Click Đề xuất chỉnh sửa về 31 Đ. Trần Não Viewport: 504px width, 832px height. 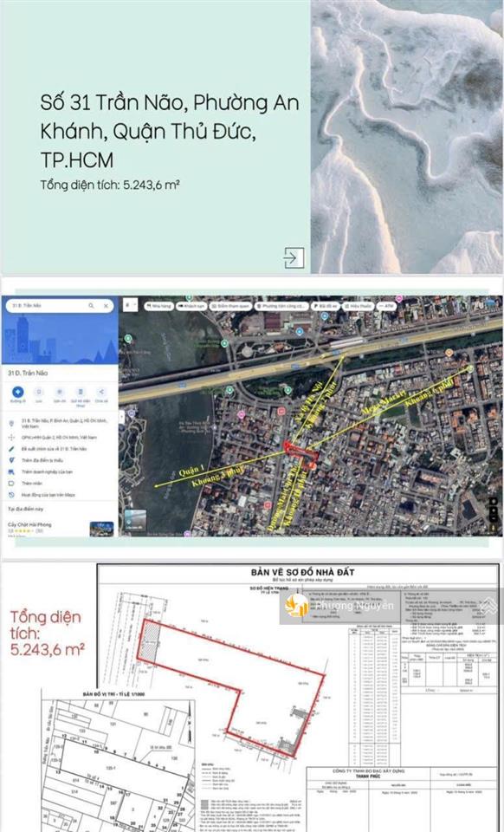click(54, 449)
